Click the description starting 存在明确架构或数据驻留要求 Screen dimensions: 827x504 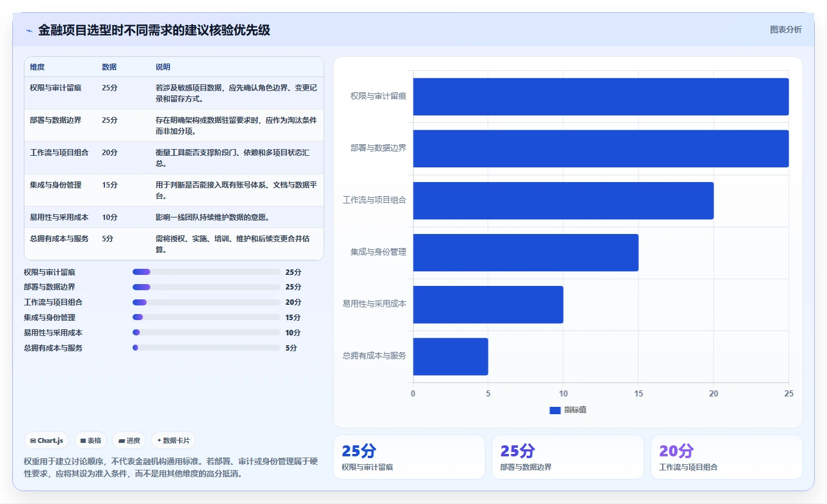[x=236, y=126]
